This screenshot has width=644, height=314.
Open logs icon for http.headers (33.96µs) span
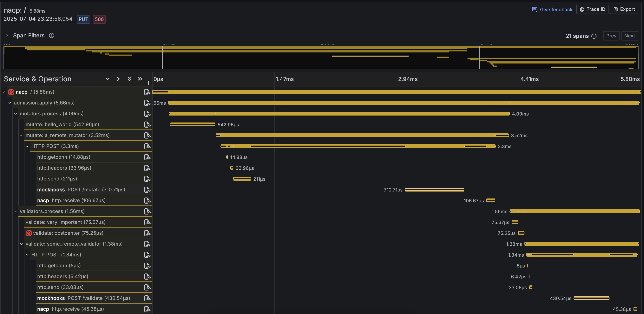point(147,168)
